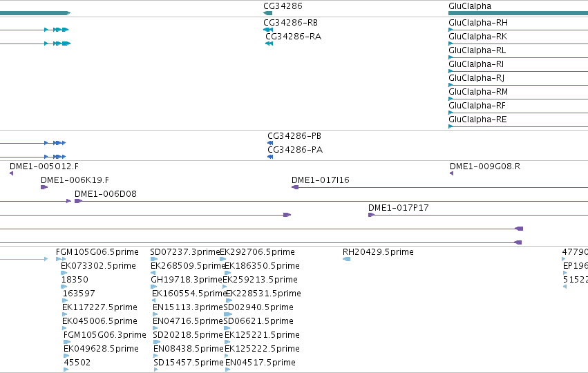Select protein CG34286-PB

pyautogui.click(x=294, y=135)
